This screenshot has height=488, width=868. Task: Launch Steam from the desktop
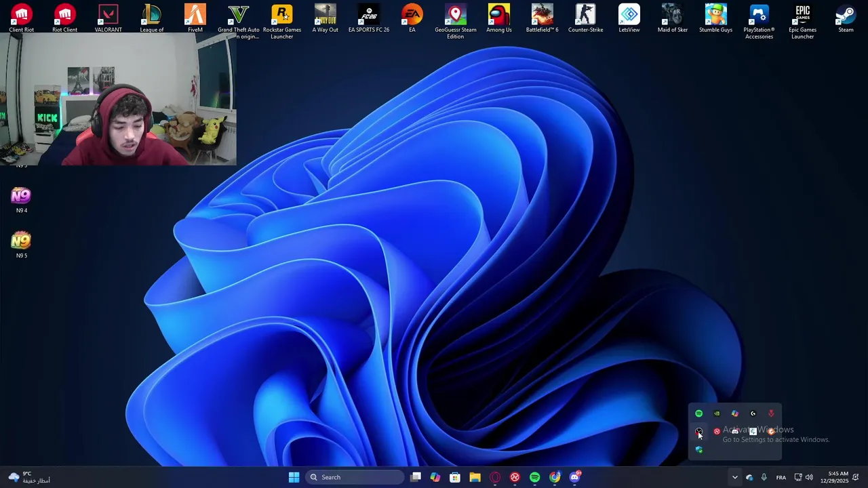point(846,18)
